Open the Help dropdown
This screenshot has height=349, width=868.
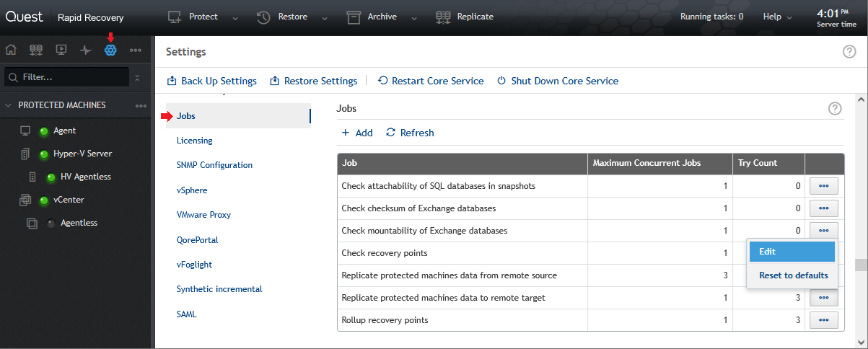pyautogui.click(x=778, y=17)
